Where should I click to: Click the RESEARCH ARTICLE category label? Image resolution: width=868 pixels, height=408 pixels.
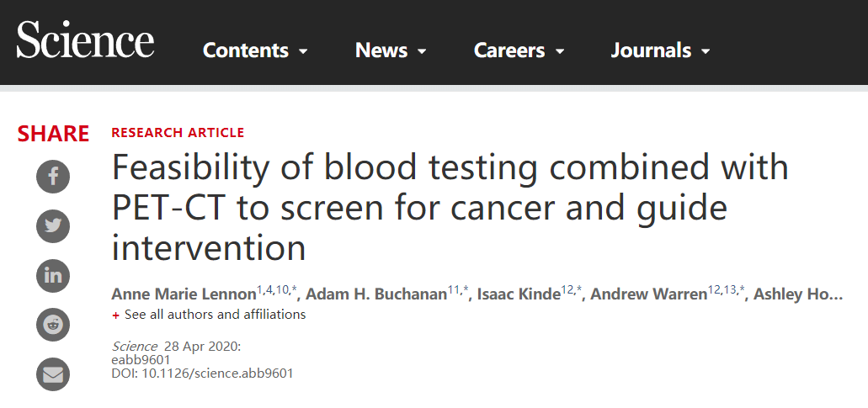pyautogui.click(x=178, y=133)
